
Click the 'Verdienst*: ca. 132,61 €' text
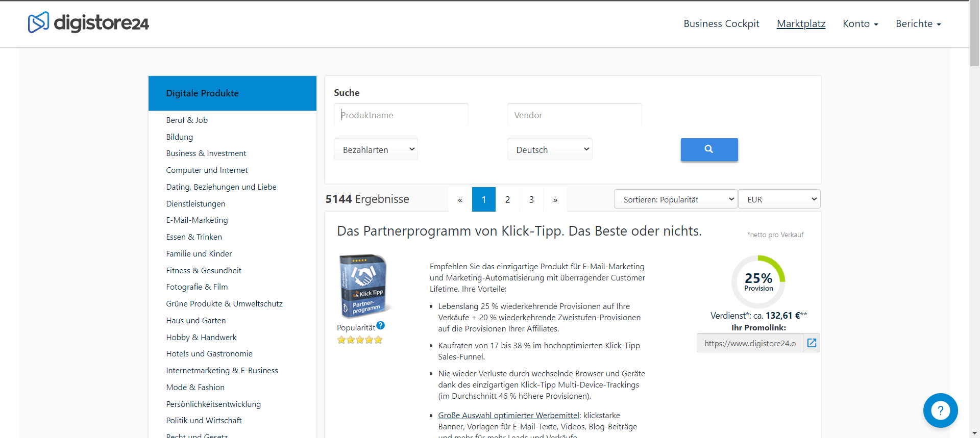(758, 315)
